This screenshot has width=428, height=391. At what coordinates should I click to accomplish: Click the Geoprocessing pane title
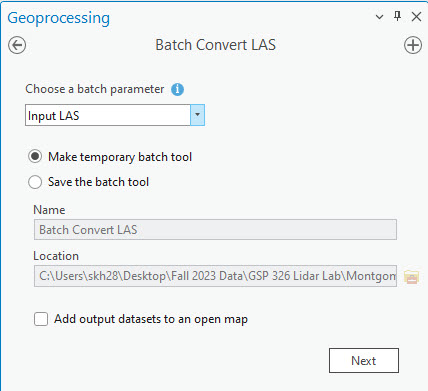(x=59, y=18)
